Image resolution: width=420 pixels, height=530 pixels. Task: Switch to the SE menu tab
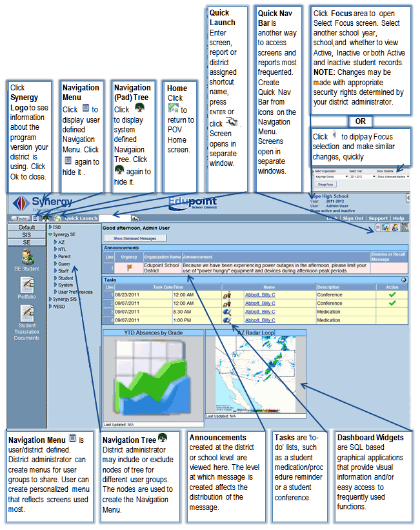26,242
